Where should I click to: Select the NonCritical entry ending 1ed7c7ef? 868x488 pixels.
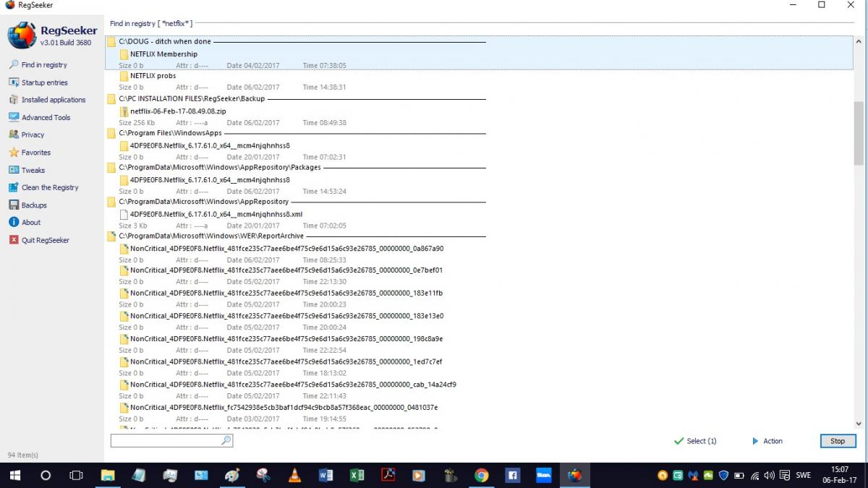coord(286,361)
